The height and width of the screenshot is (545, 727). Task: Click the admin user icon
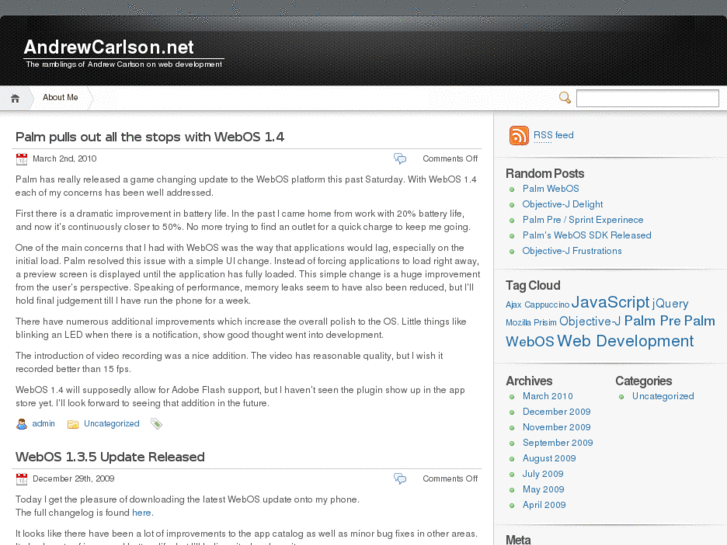coord(21,424)
